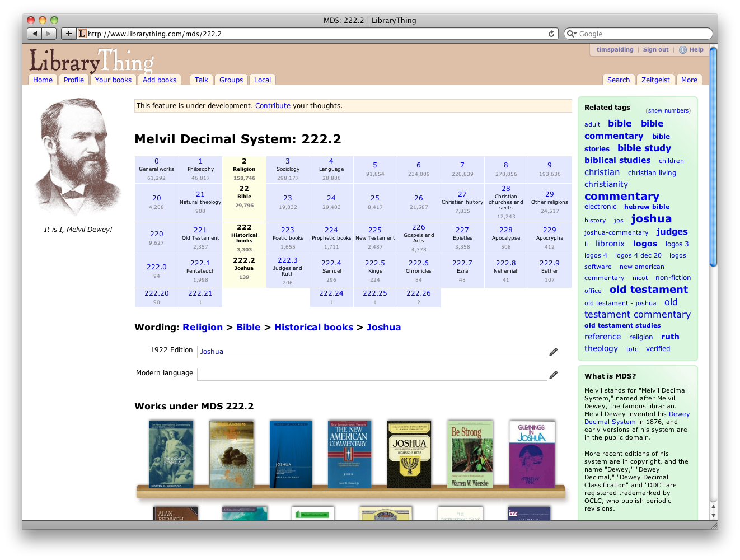Open the Search tab

(619, 80)
